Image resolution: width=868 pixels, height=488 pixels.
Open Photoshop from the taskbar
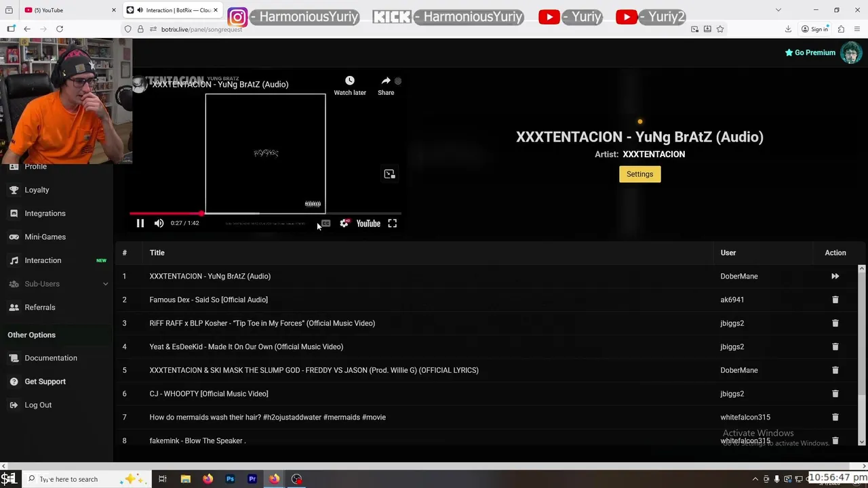coord(230,479)
